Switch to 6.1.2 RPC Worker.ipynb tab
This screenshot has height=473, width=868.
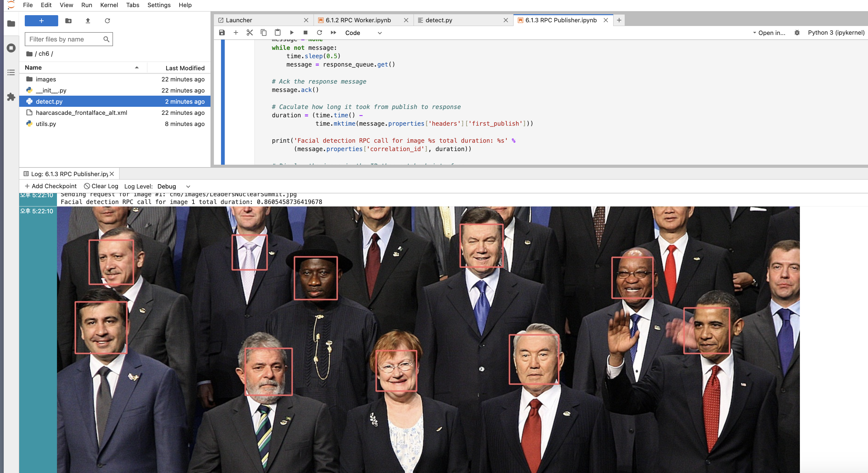(358, 20)
